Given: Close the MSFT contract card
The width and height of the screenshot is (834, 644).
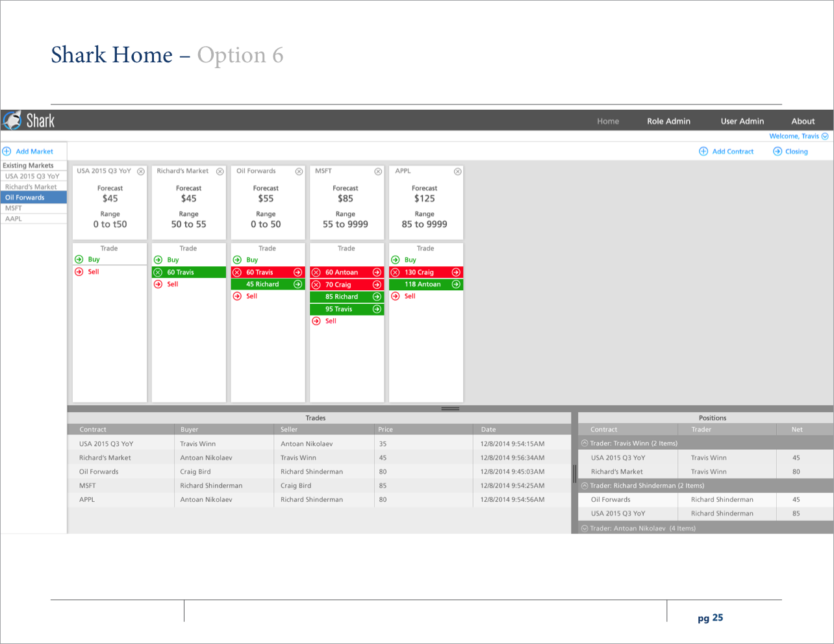Looking at the screenshot, I should (x=378, y=171).
